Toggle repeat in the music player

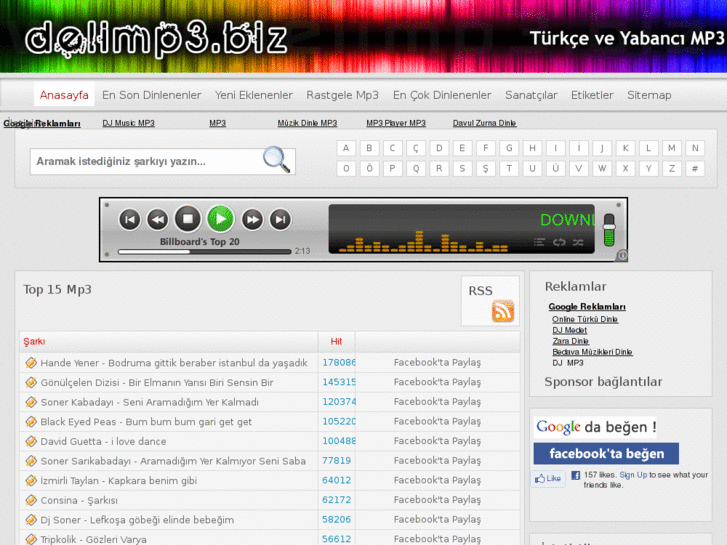[x=559, y=242]
